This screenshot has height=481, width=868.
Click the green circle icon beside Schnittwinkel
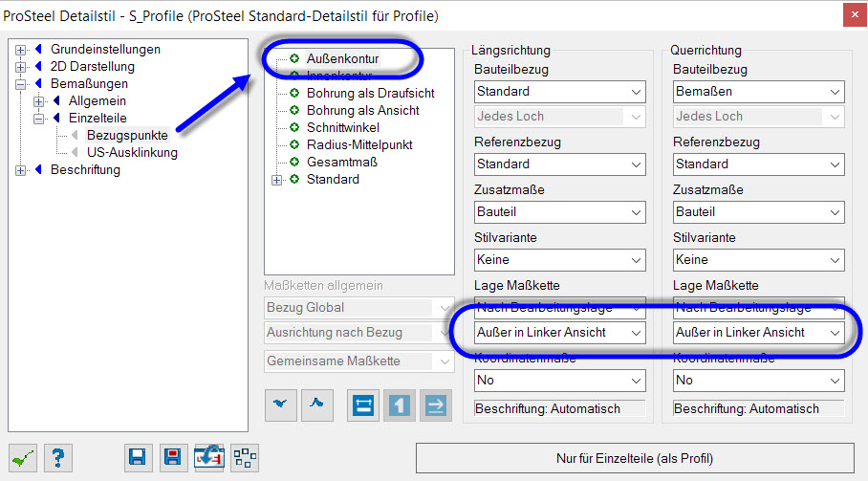coord(294,127)
